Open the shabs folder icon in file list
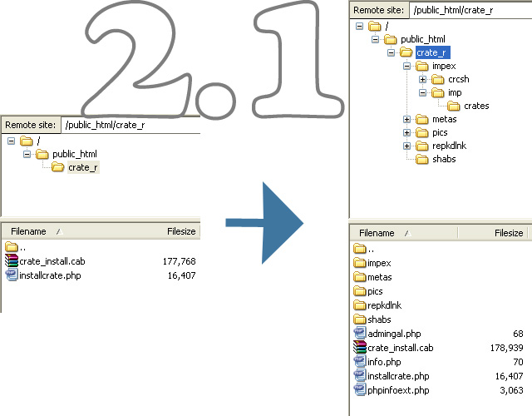532x416 pixels. click(x=360, y=319)
